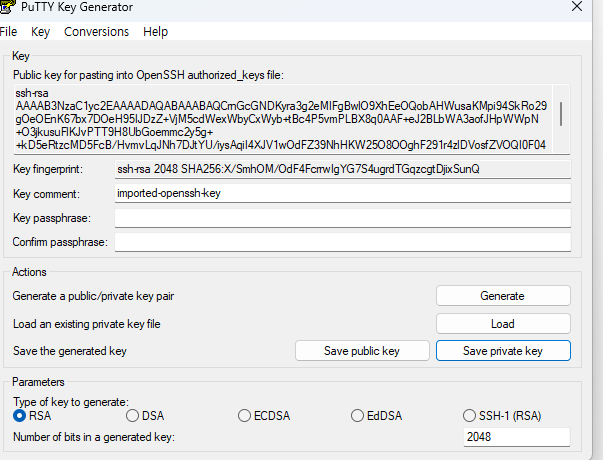
Task: Click Save public key button
Action: (362, 351)
